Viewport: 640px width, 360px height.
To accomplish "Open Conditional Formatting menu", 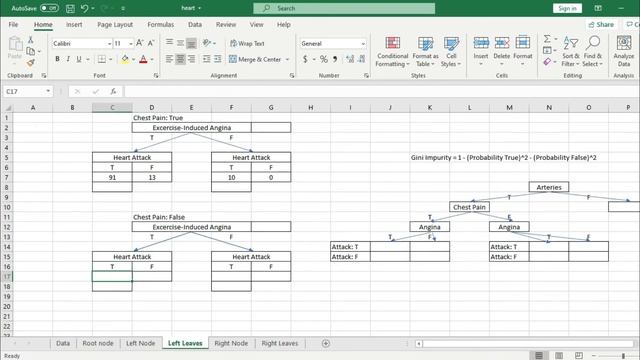I will (x=392, y=52).
